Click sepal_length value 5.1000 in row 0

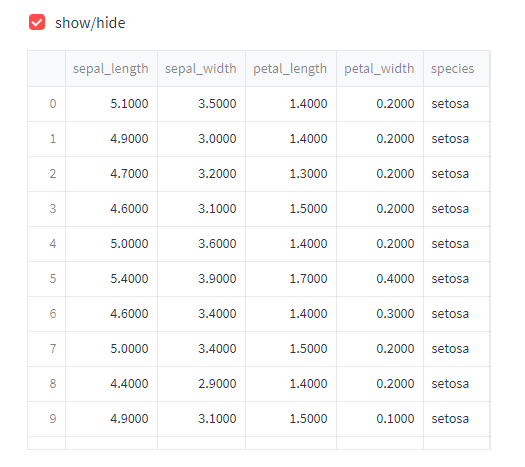tap(129, 104)
